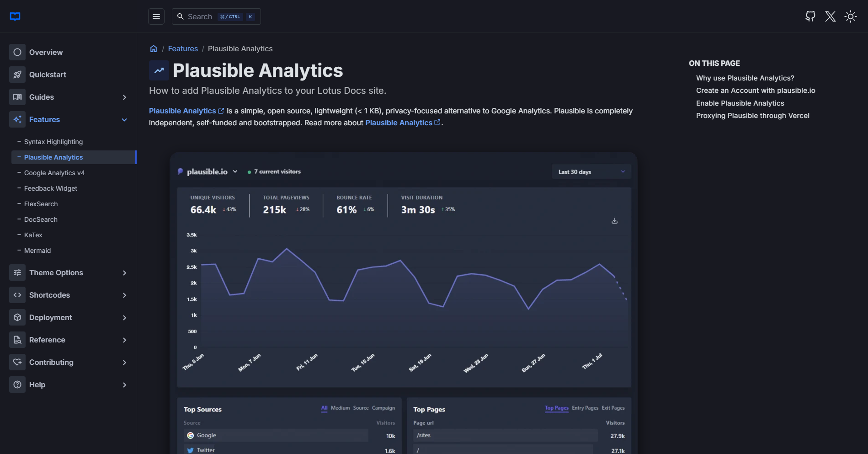Viewport: 868px width, 454px height.
Task: Click the Guides book icon
Action: pos(17,97)
